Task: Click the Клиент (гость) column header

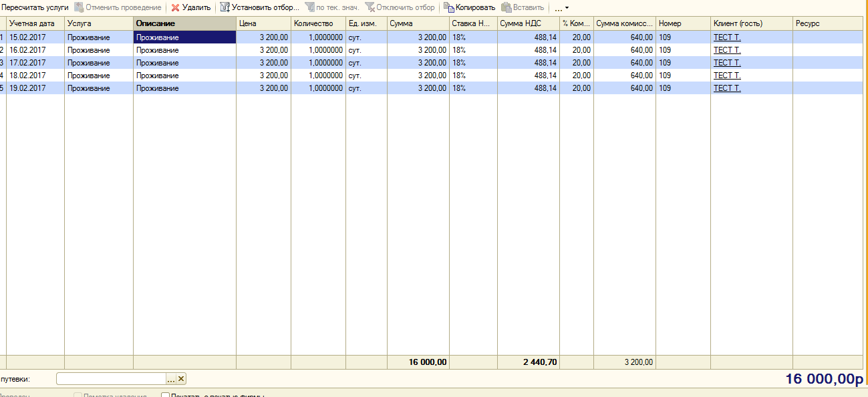Action: [752, 23]
